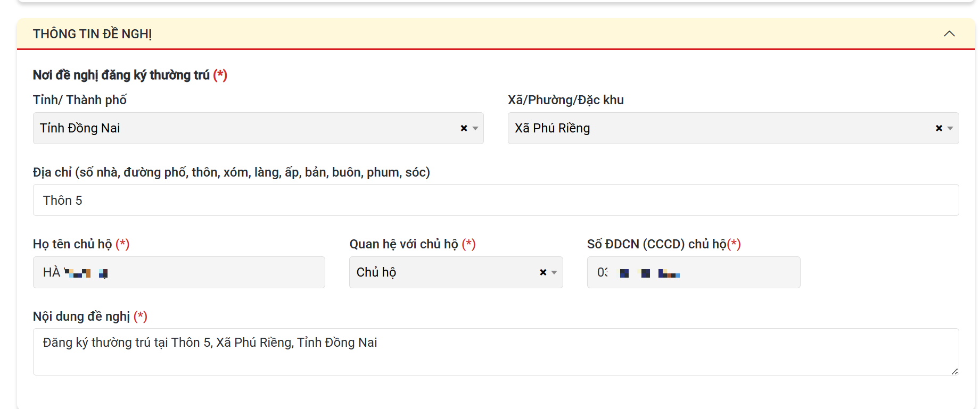The image size is (980, 409).
Task: Click the 'THÔNG TIN ĐỀ NGHỊ' header title
Action: click(92, 34)
